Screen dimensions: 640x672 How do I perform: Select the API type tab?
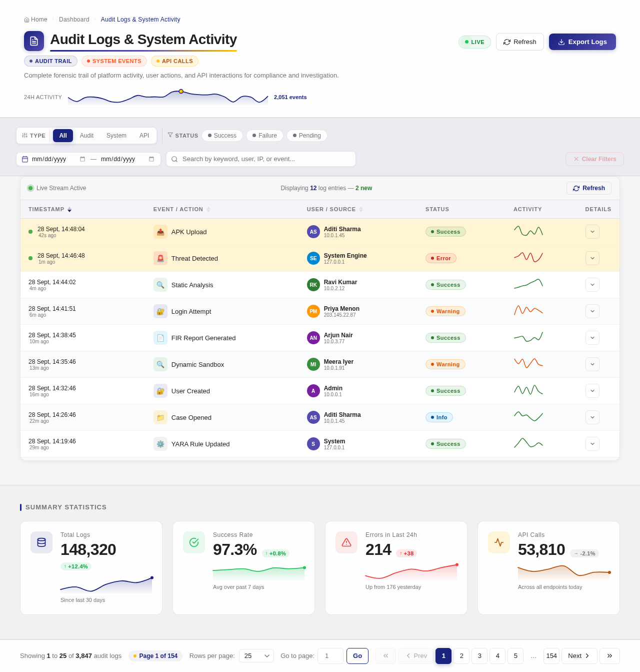[x=144, y=136]
